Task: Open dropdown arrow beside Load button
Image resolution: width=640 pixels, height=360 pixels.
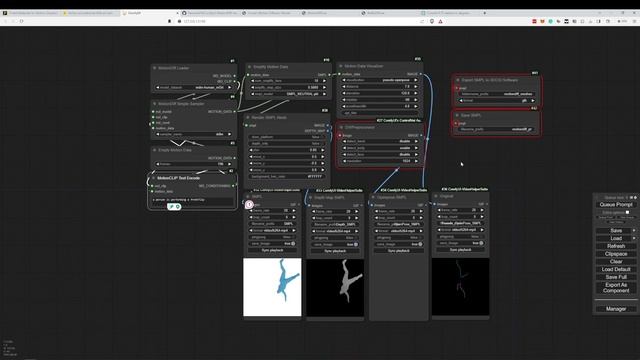Action: [634, 238]
